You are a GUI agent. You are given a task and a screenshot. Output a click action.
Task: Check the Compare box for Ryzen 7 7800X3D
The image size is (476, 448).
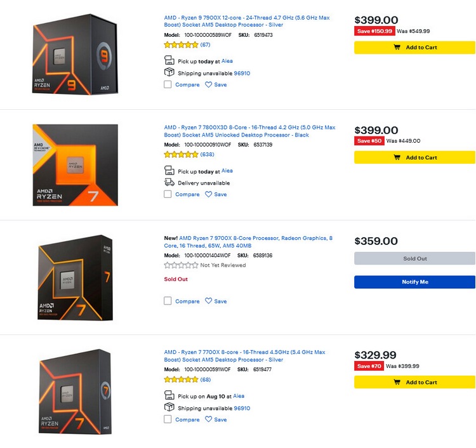coord(168,194)
